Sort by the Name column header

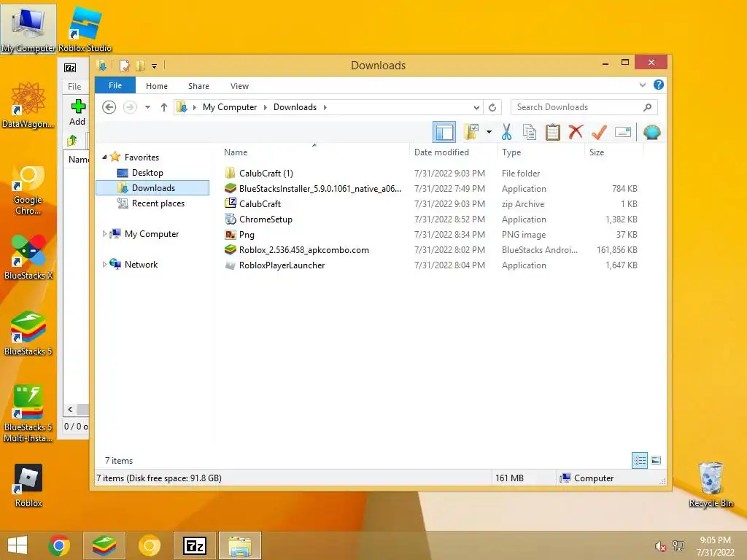click(x=314, y=152)
